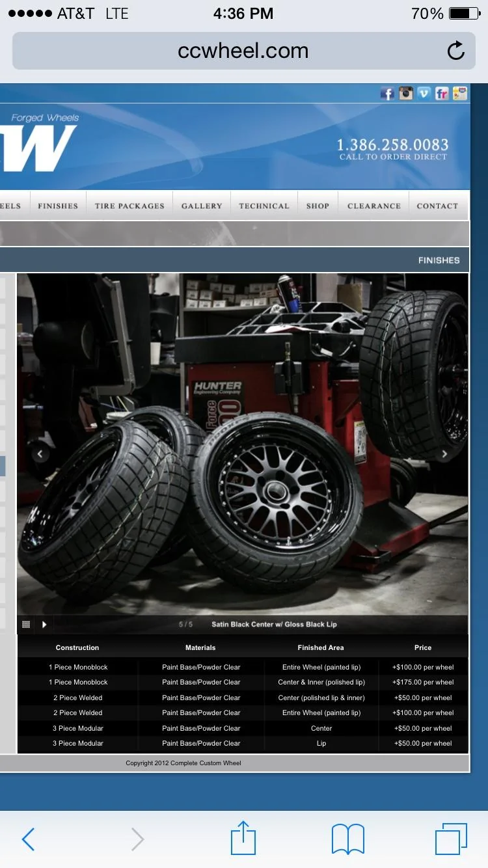The width and height of the screenshot is (488, 868).
Task: Select the Clearance menu item
Action: [x=374, y=206]
